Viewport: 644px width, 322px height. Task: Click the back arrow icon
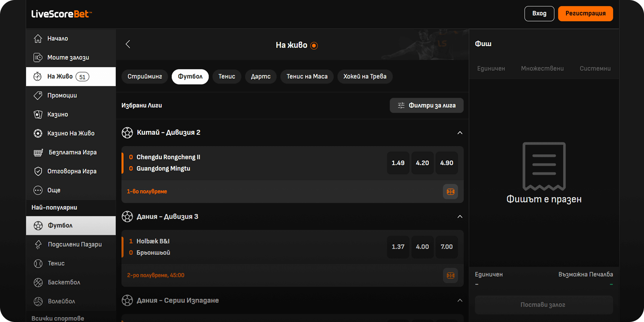click(128, 44)
